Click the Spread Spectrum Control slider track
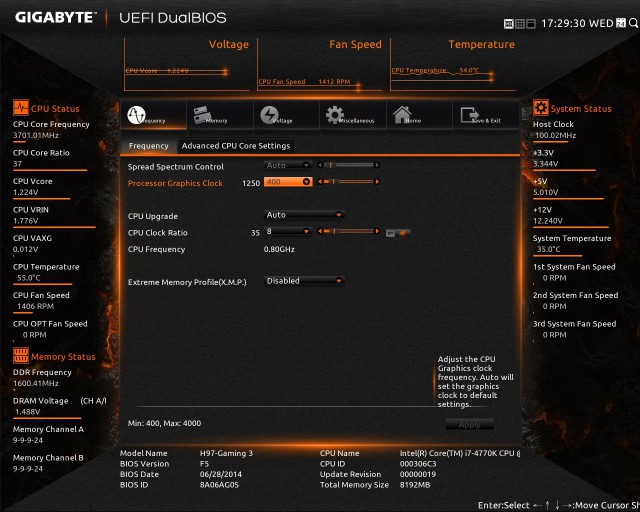640x512 pixels. [349, 165]
